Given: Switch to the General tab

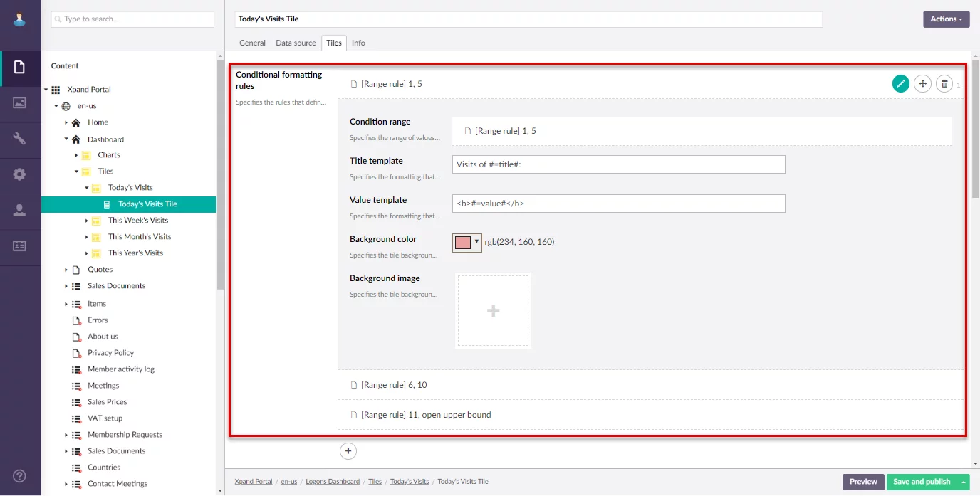Looking at the screenshot, I should tap(252, 43).
